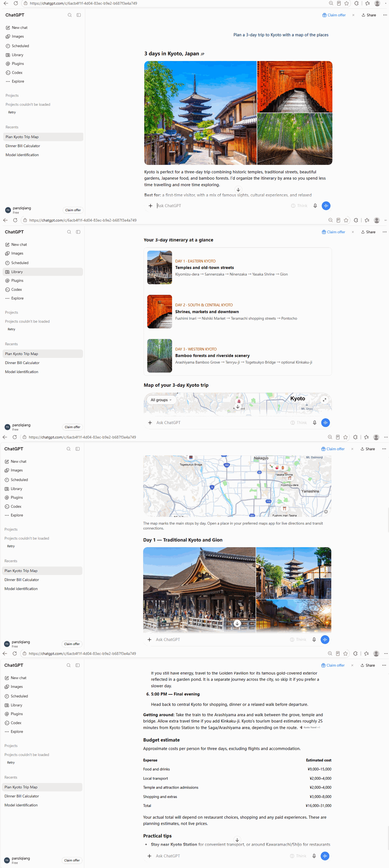Open Scheduled in the itinerary-at-a-glance pane sidebar
Viewport: 389px width, 868px height.
(x=20, y=263)
